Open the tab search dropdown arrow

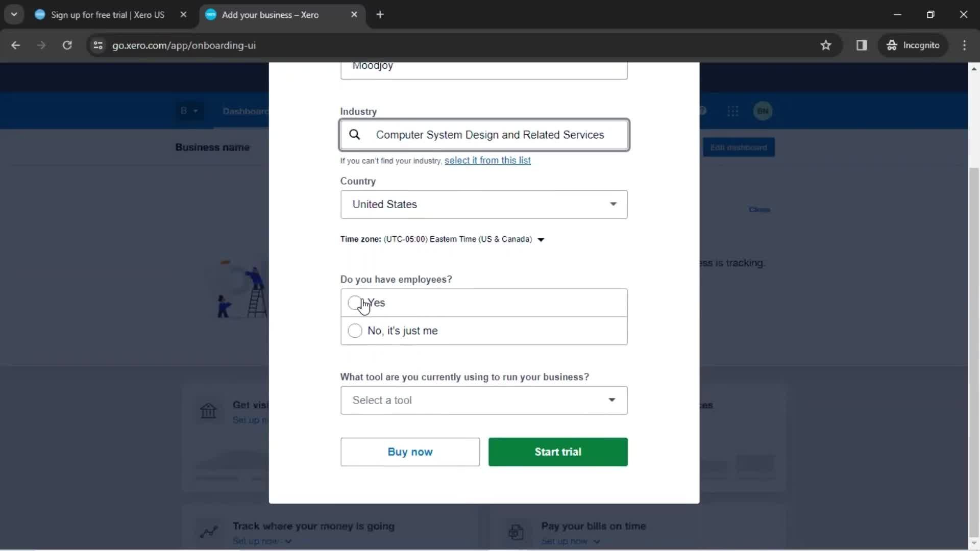14,14
